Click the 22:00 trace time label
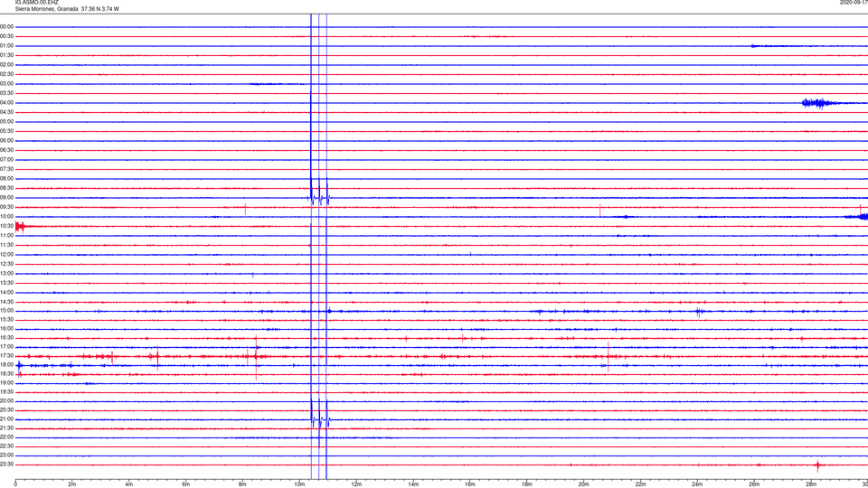This screenshot has width=868, height=488. (x=6, y=437)
